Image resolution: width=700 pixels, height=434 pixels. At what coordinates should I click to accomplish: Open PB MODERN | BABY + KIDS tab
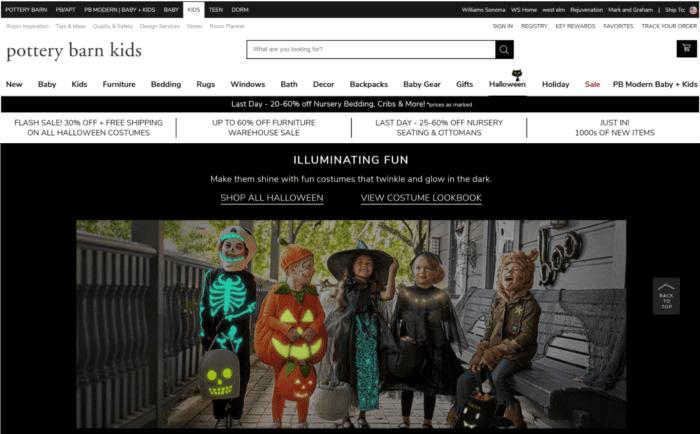coord(120,10)
